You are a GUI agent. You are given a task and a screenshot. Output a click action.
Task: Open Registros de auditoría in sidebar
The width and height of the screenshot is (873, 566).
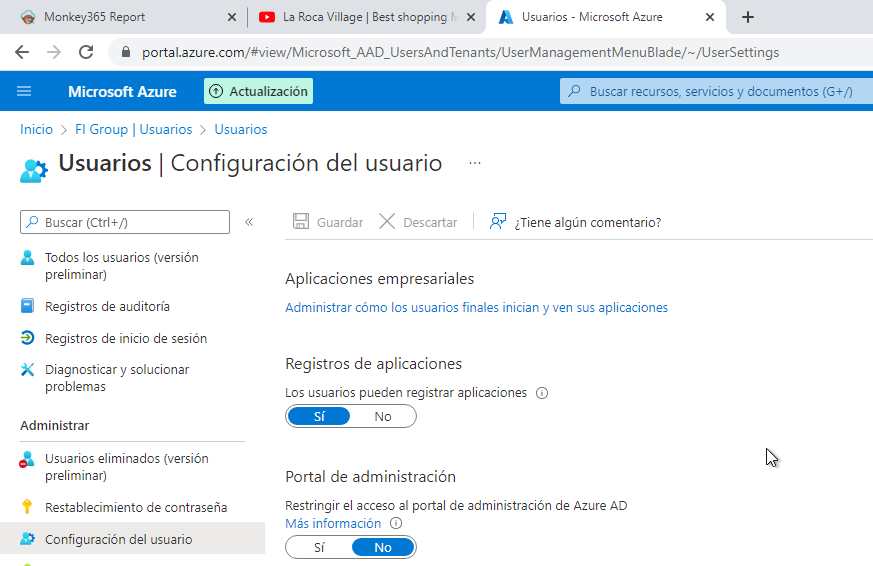point(107,306)
